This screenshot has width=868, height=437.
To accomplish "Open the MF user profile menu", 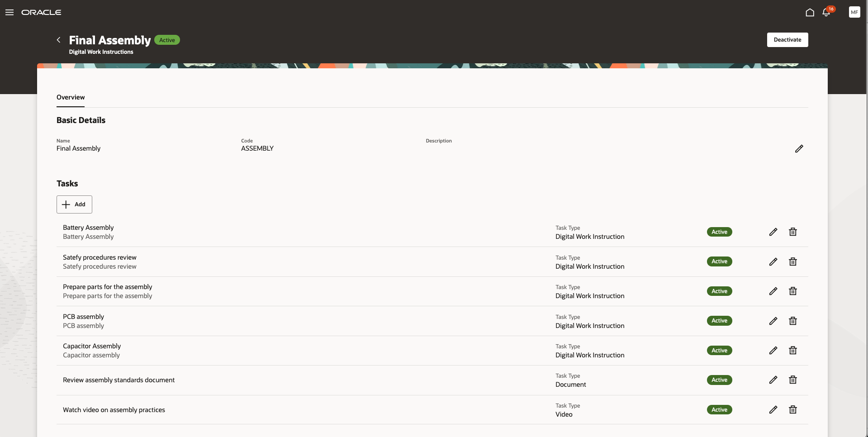I will point(854,12).
